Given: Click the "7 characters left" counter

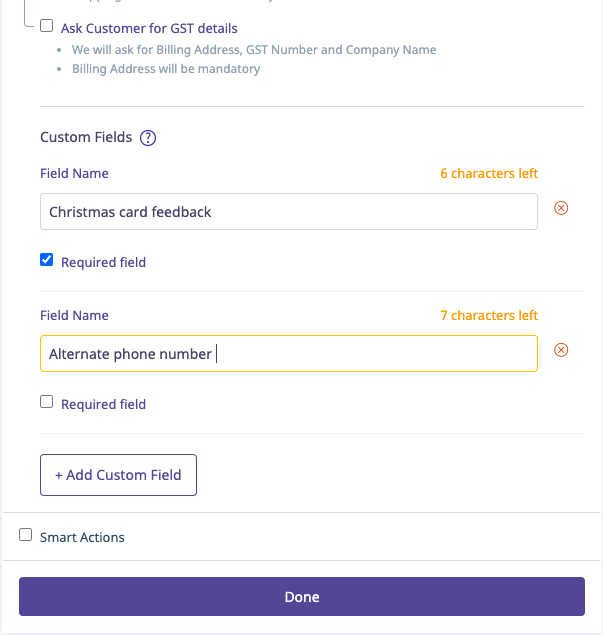Looking at the screenshot, I should 489,315.
